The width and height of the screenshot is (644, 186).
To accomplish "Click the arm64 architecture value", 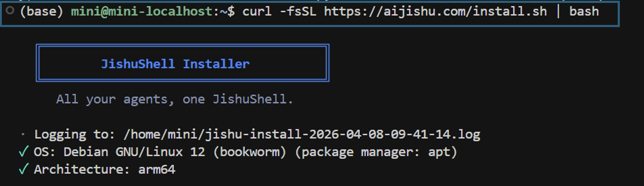I will pos(157,169).
